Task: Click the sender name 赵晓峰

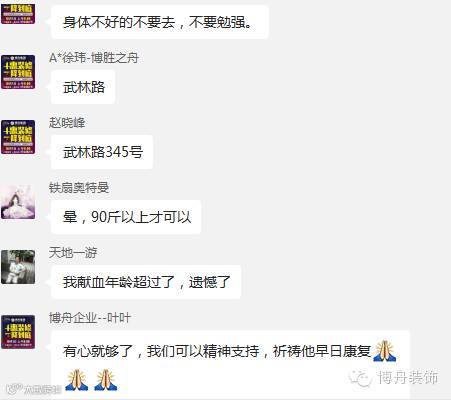Action: [67, 123]
